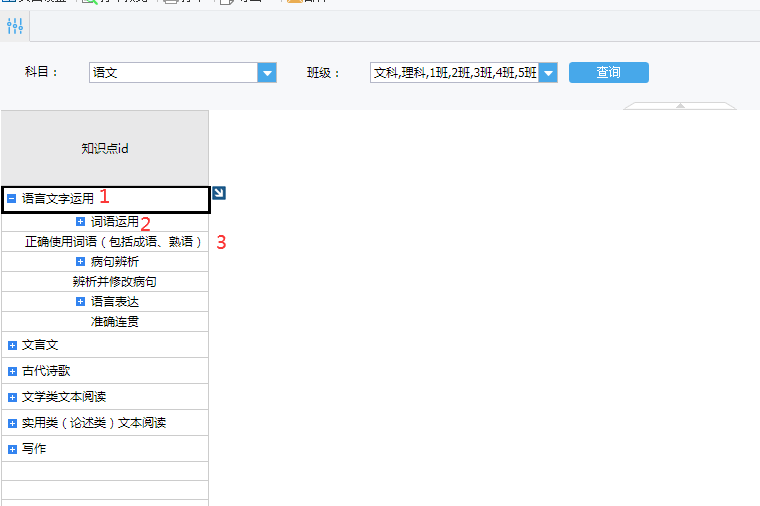Click the 语言文字运用 text

point(58,198)
